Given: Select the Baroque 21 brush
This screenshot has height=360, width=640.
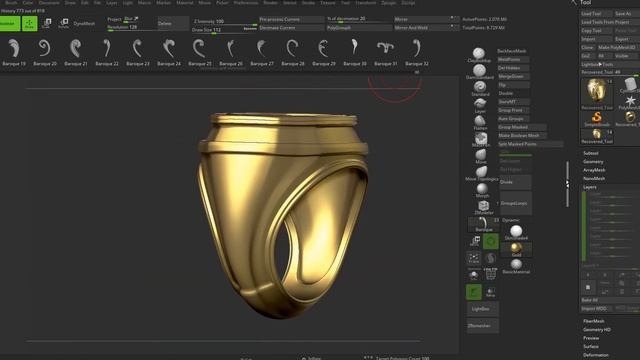Looking at the screenshot, I should coord(76,51).
